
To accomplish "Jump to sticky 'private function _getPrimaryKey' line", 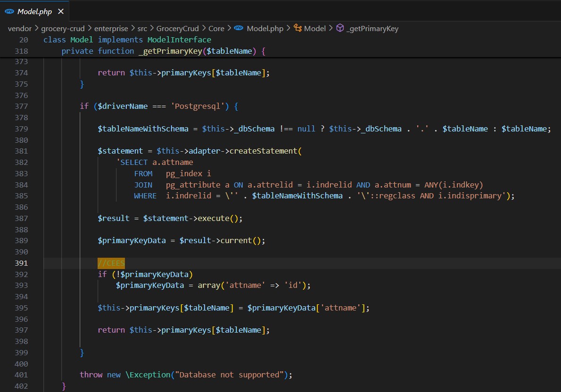I will tap(163, 51).
